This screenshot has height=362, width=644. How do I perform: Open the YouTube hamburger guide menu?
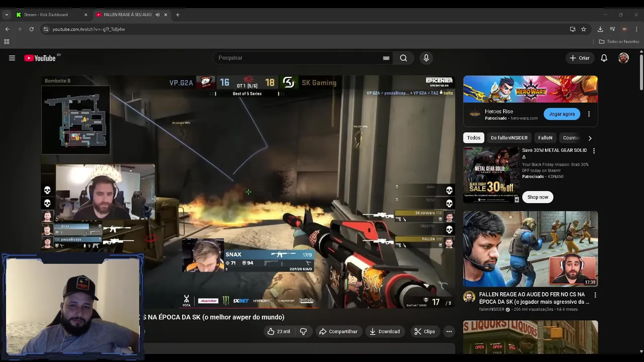pyautogui.click(x=12, y=58)
